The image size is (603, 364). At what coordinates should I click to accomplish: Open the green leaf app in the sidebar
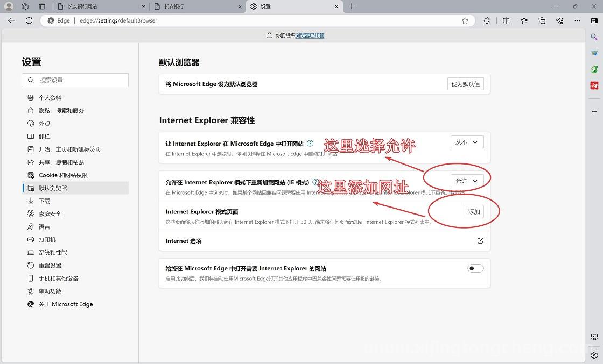point(594,69)
